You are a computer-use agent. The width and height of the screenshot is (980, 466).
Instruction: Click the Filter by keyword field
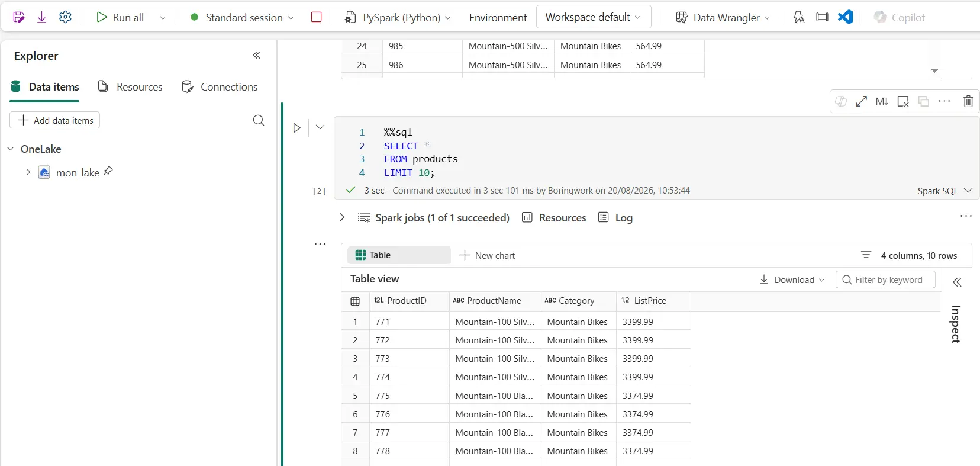pos(885,279)
